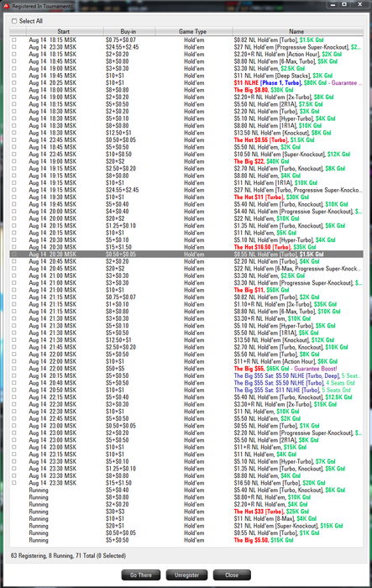This screenshot has height=588, width=372.
Task: Maximize the Registered In Tournaments window
Action: coord(344,4)
